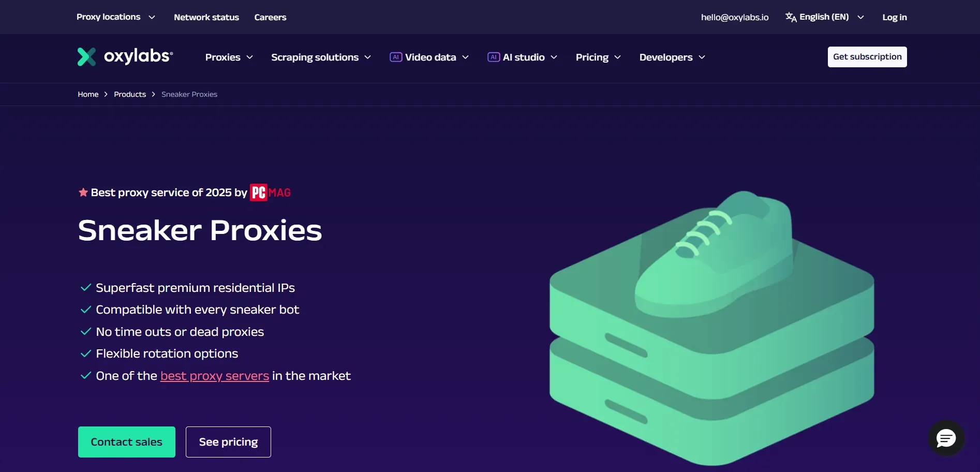
Task: Click 'Best proxy service of 2025 by' text
Action: pos(169,193)
